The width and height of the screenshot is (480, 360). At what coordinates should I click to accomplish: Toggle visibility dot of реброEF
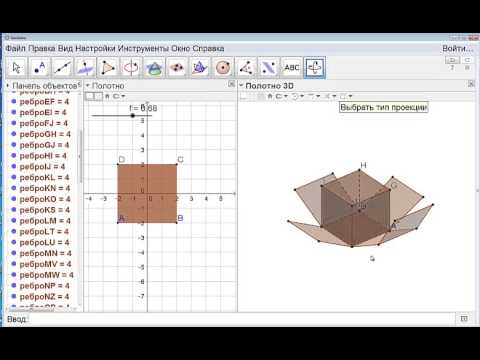pos(14,102)
